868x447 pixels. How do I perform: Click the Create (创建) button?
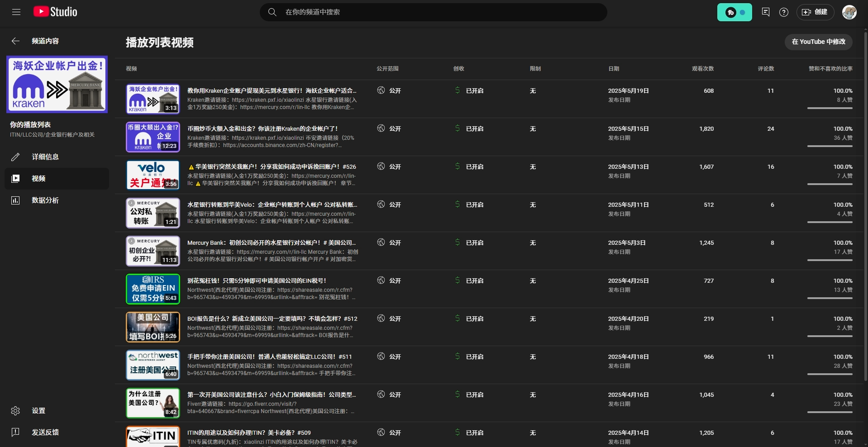coord(815,12)
